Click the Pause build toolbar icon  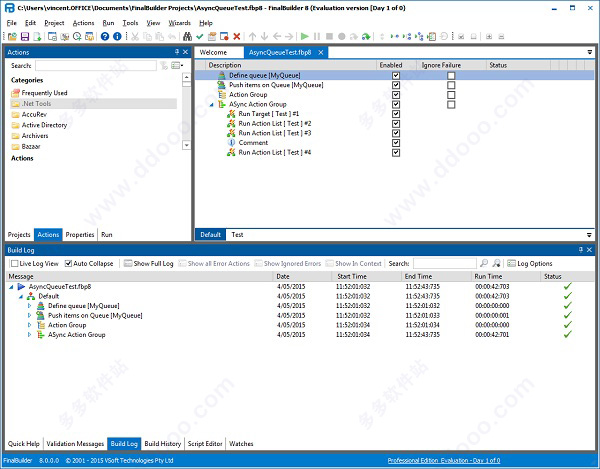pyautogui.click(x=317, y=36)
